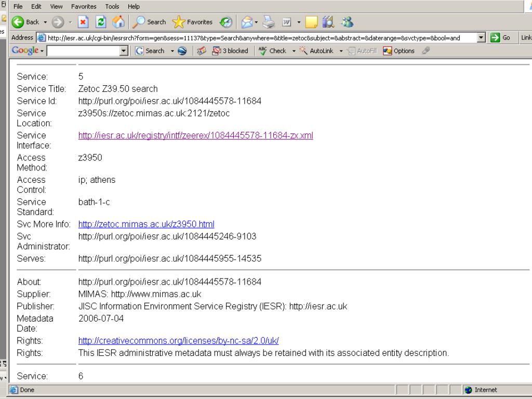Screen dimensions: 532x399
Task: Click the highlighter pen icon
Action: (426, 50)
